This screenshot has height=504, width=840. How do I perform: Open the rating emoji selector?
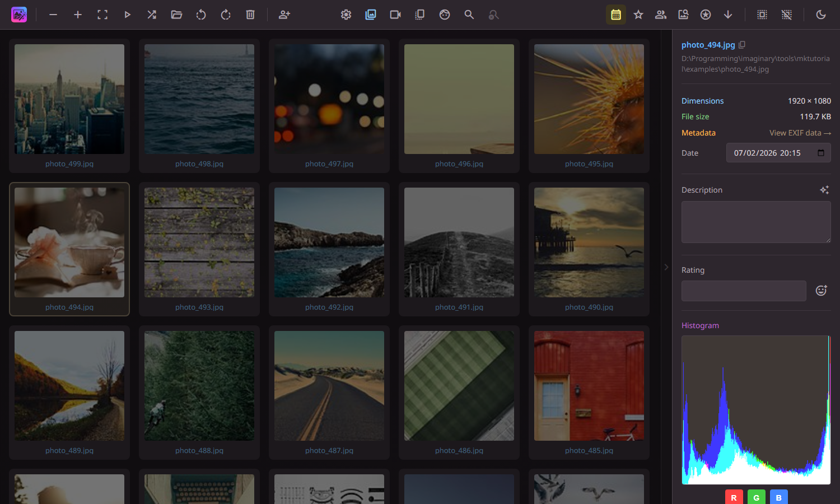click(821, 291)
